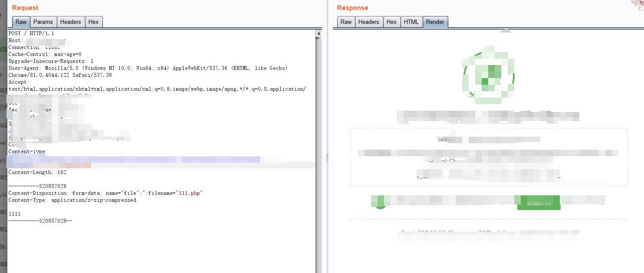View the Response Hex tab
This screenshot has width=644, height=273.
click(x=391, y=22)
